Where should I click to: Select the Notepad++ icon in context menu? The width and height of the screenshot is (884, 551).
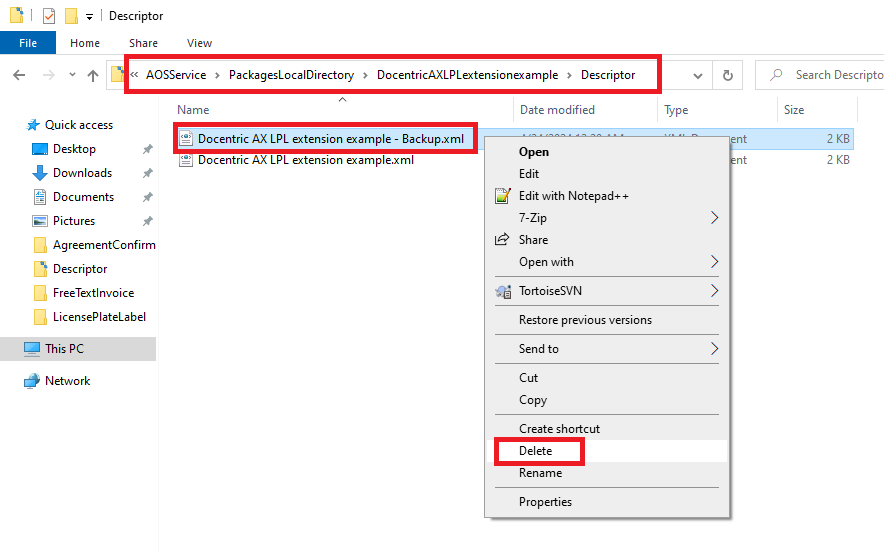pyautogui.click(x=503, y=196)
